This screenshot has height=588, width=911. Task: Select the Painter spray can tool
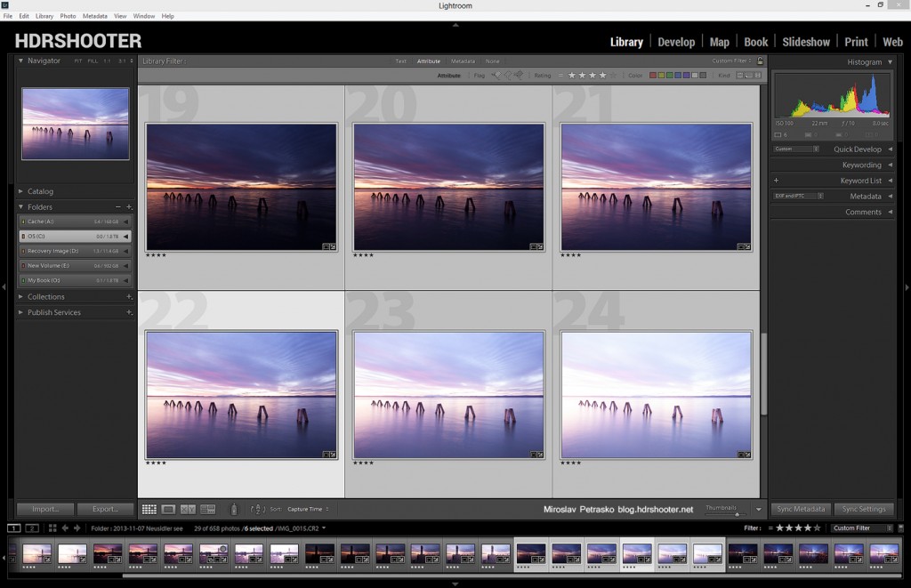(234, 510)
